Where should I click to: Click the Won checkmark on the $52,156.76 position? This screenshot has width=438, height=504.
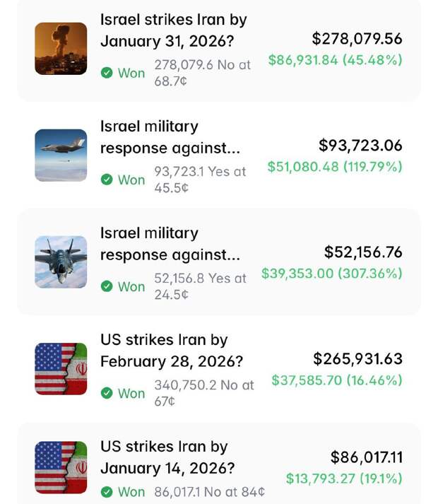(x=107, y=286)
